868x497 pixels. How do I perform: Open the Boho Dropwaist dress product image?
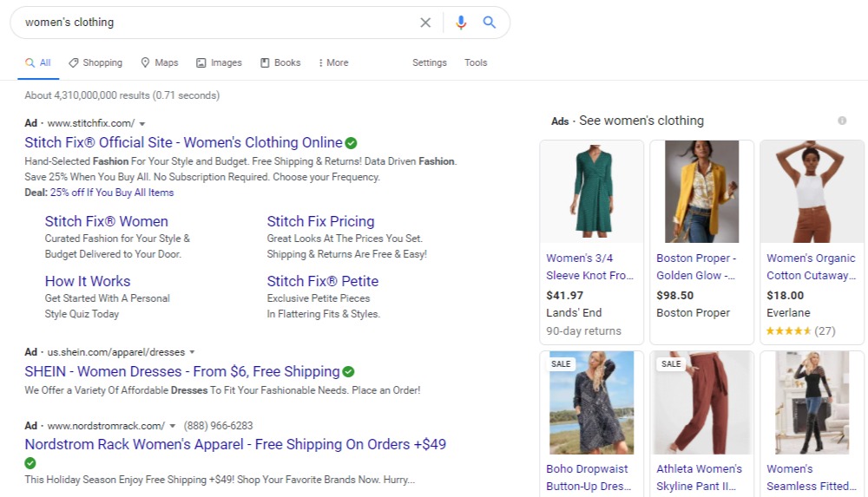[592, 403]
